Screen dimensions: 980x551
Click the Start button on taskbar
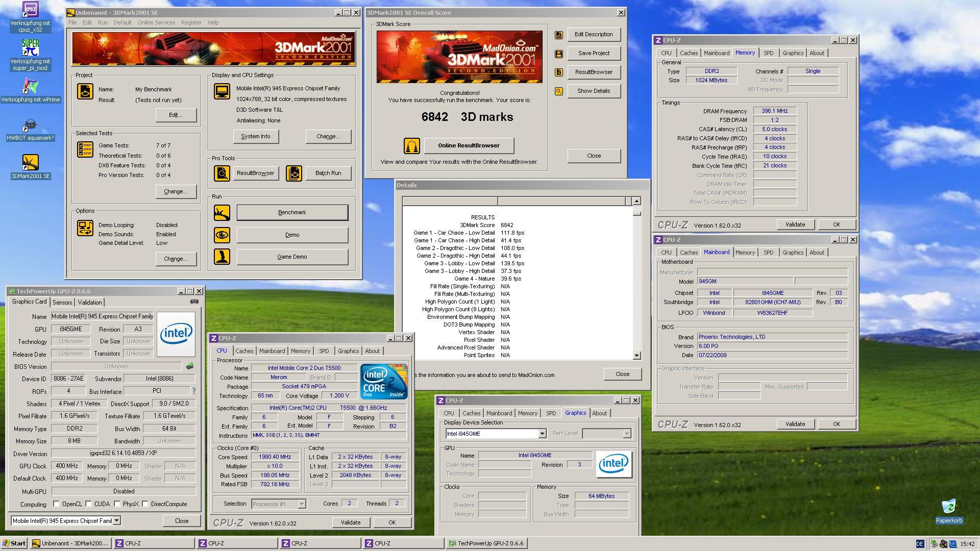(15, 544)
